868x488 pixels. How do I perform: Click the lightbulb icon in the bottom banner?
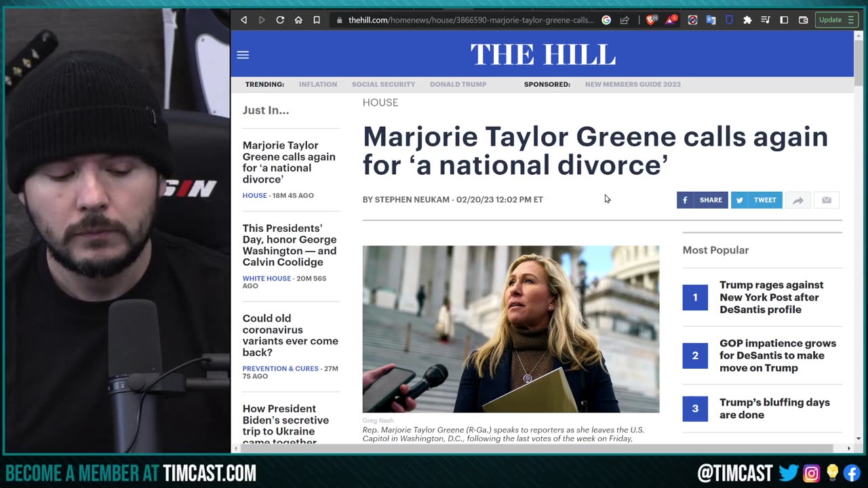832,472
